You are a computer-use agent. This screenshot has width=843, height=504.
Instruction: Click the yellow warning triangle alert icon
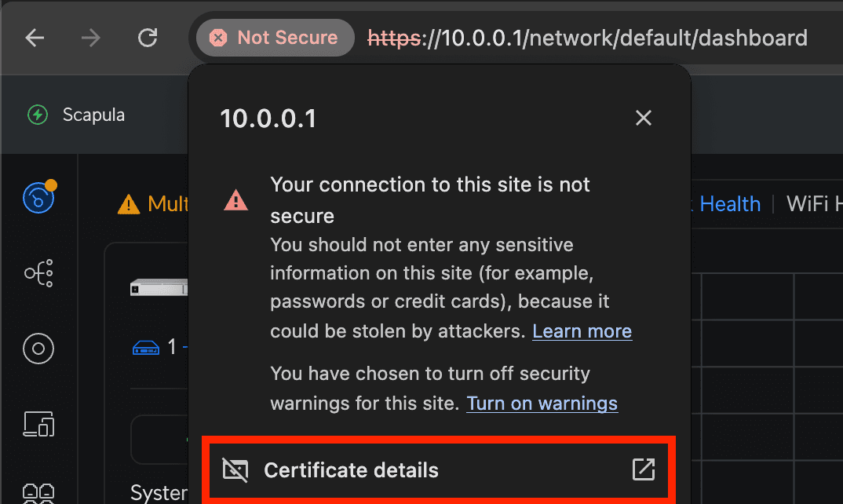(127, 203)
